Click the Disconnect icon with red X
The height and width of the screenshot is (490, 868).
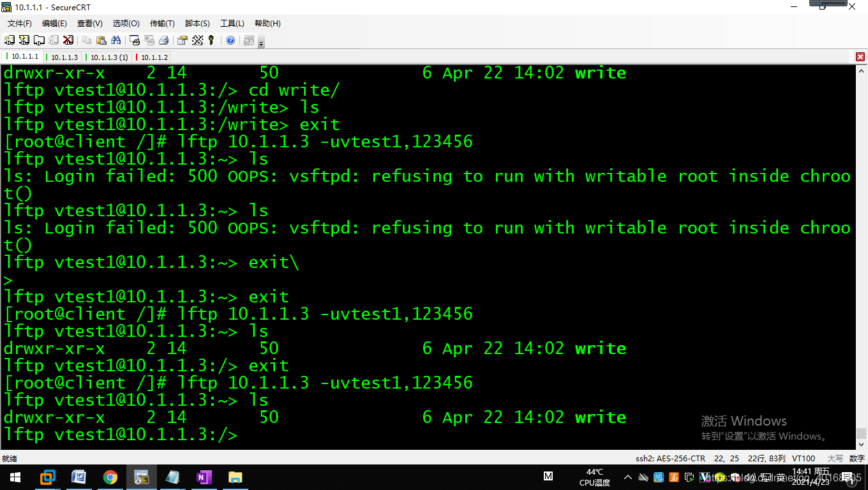click(x=68, y=40)
